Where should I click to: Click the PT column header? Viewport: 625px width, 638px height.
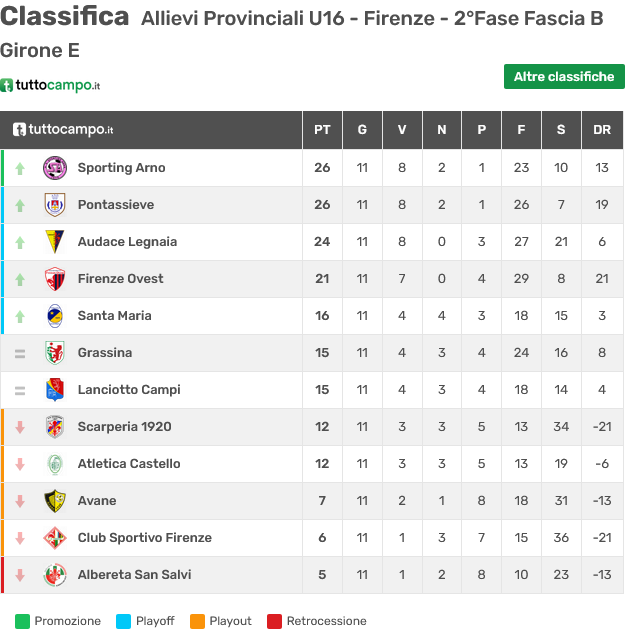[322, 130]
